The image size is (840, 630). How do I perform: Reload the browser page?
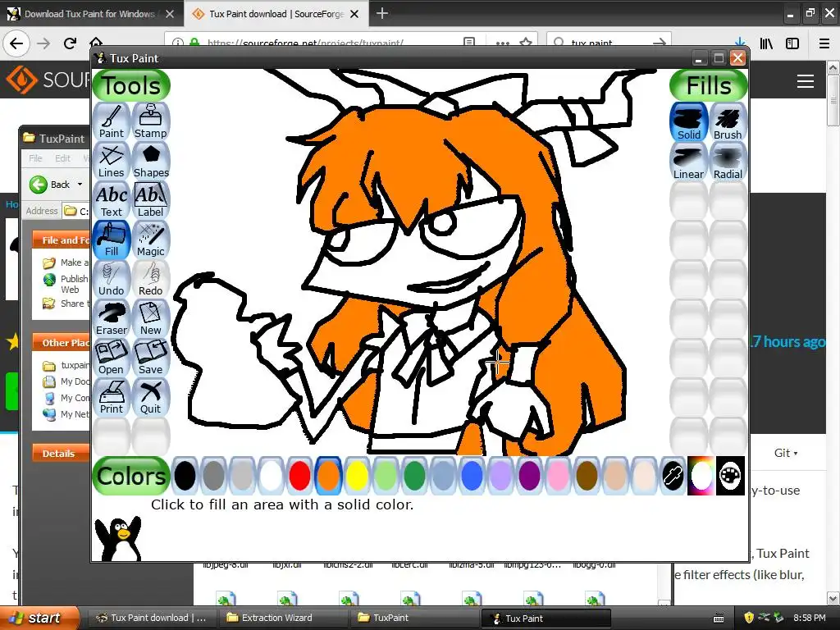(70, 43)
